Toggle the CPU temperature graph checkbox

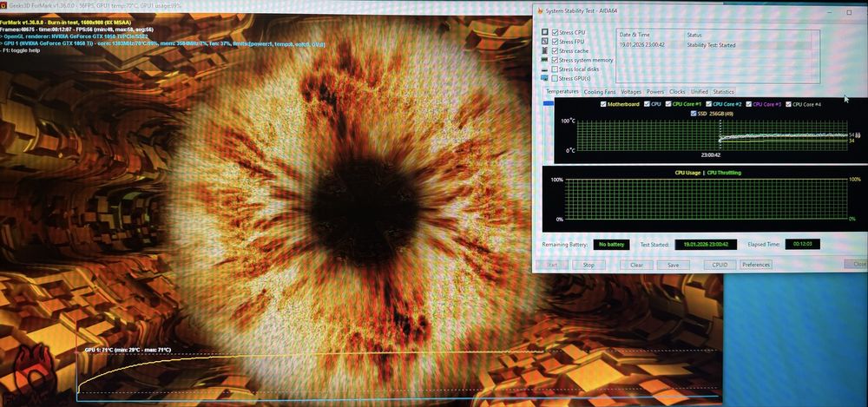(647, 104)
